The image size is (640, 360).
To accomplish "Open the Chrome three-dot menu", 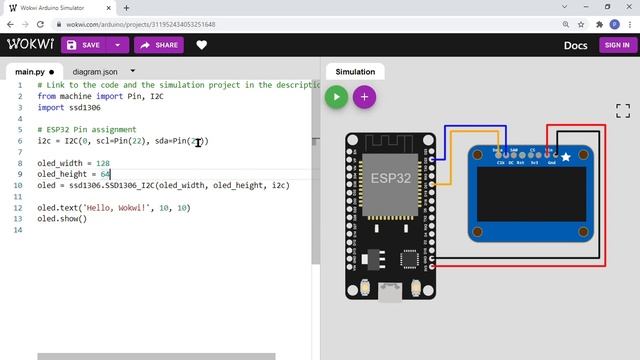I will [x=630, y=24].
